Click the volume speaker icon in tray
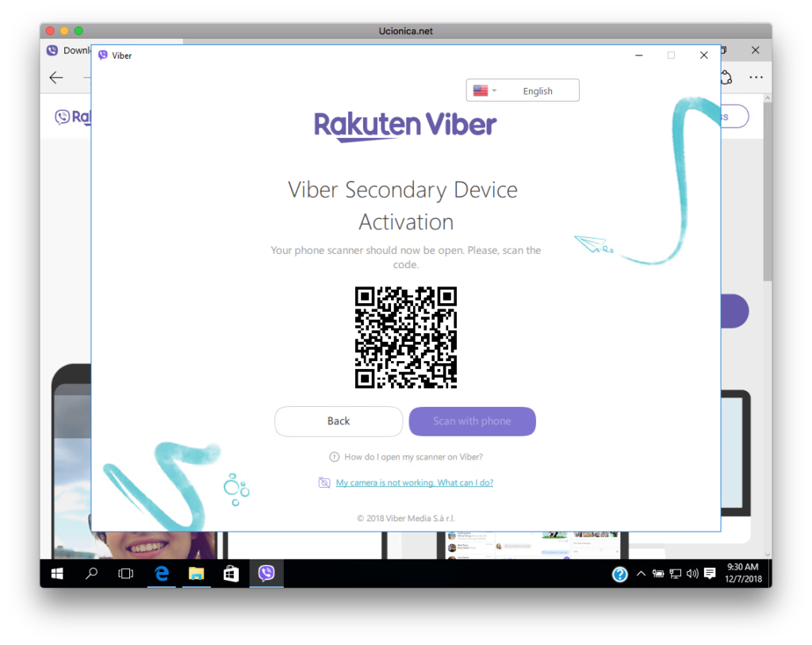Screen dimensions: 812x645 691,574
